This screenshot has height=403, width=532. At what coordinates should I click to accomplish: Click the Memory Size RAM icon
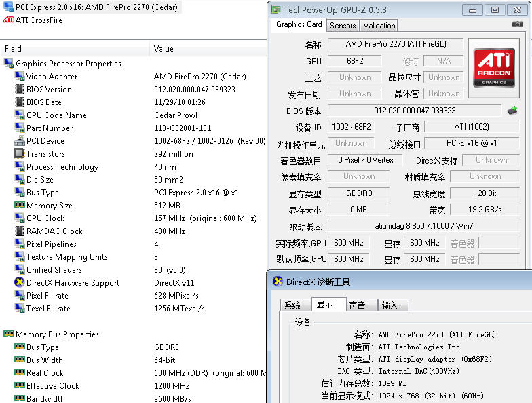coord(20,205)
